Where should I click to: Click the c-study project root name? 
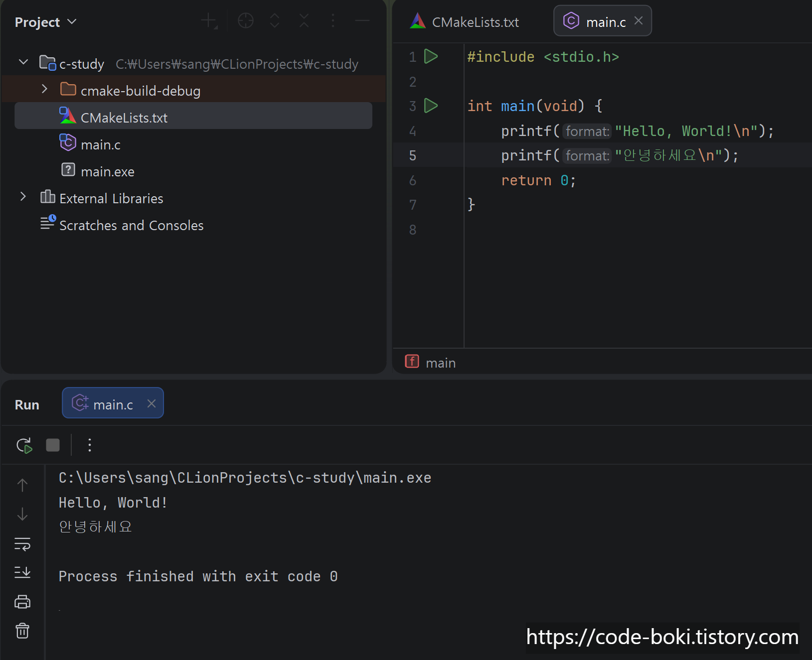tap(82, 64)
